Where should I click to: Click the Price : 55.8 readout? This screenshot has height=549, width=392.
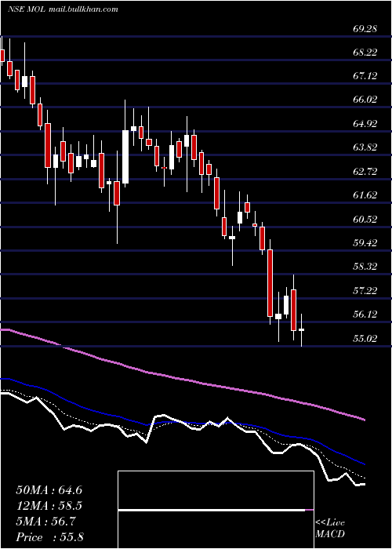(49, 537)
